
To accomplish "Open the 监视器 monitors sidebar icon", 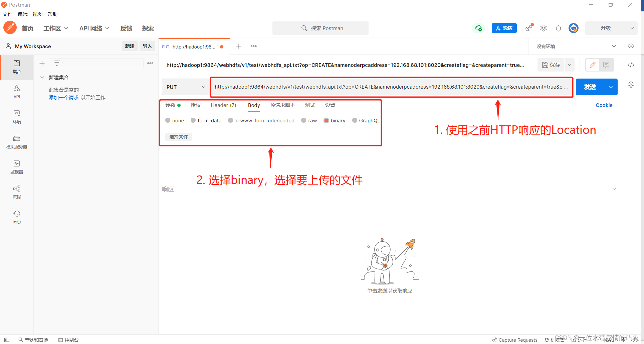I will coord(17,167).
